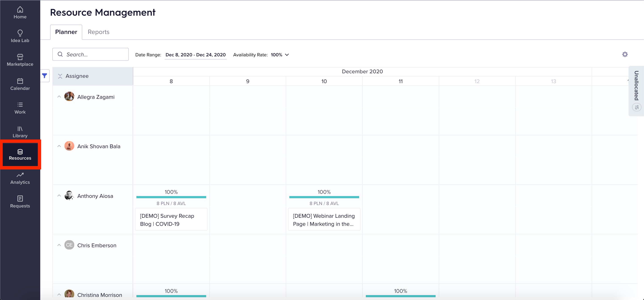The width and height of the screenshot is (644, 300).
Task: Click Anthony Aiosa's Dec 8 utilization bar
Action: click(171, 197)
